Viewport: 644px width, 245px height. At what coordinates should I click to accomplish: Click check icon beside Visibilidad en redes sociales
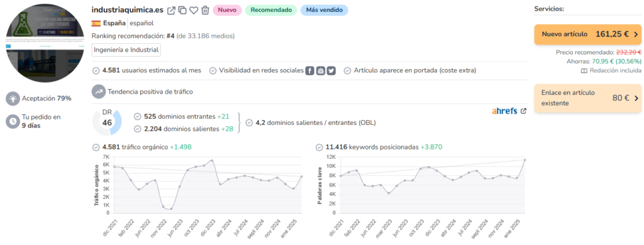[213, 70]
